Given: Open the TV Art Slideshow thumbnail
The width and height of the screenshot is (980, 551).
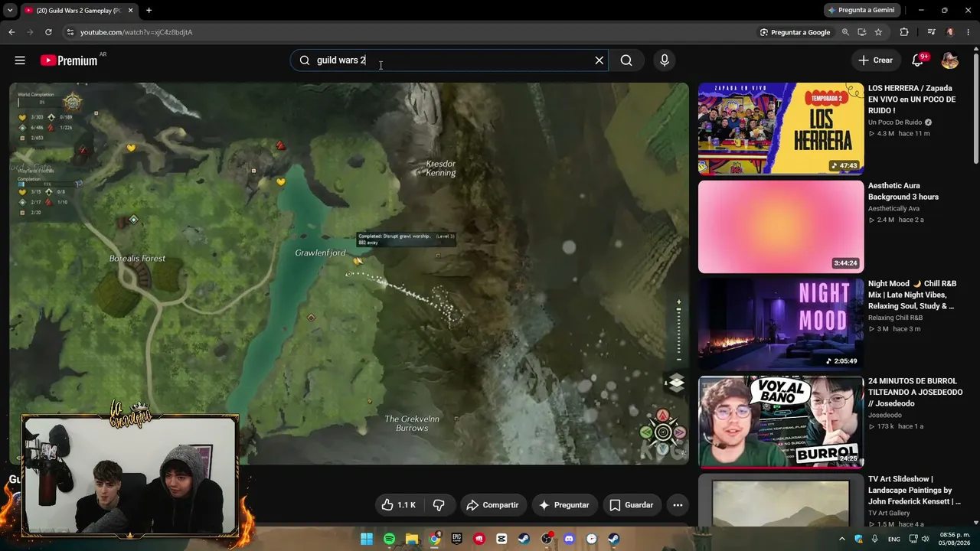Looking at the screenshot, I should [x=781, y=500].
